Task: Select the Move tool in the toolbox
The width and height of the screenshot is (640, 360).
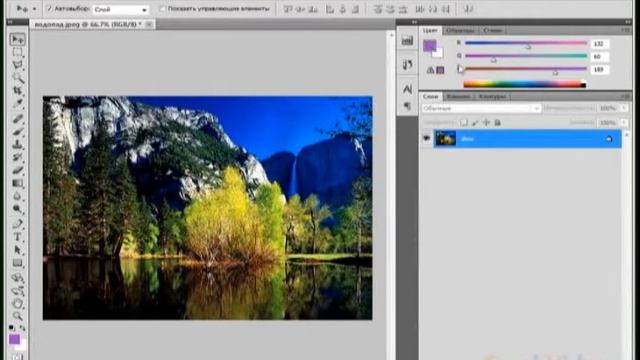Action: click(17, 39)
